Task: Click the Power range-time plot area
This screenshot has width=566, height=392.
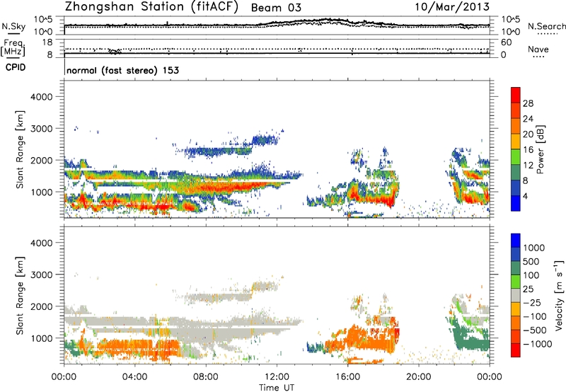Action: [277, 149]
